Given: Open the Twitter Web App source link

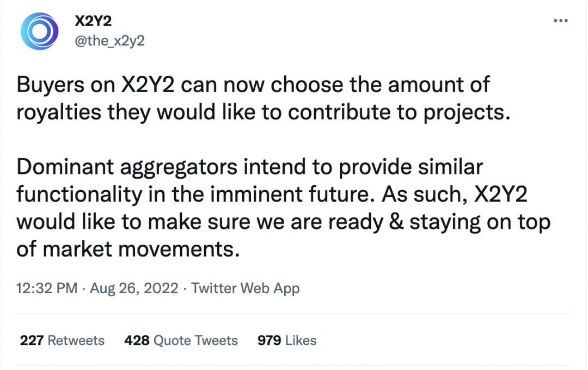Looking at the screenshot, I should [246, 288].
